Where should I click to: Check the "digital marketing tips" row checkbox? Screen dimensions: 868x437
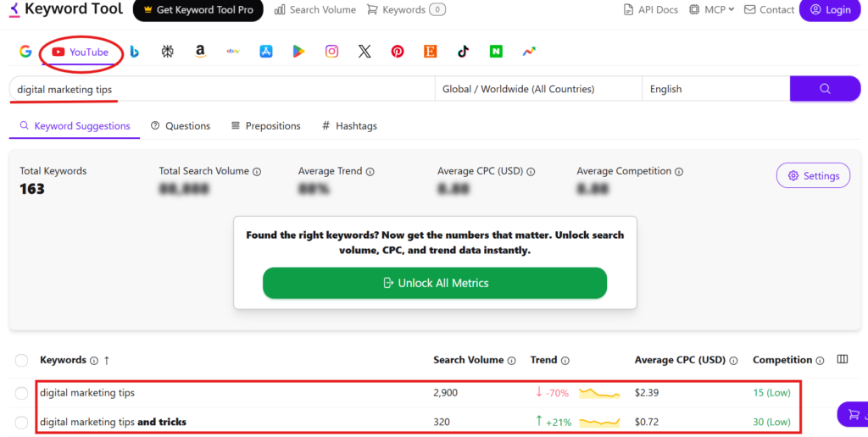tap(21, 393)
